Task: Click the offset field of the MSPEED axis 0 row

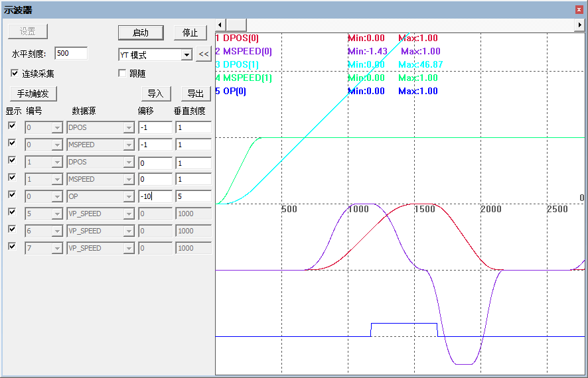Action: pyautogui.click(x=155, y=145)
